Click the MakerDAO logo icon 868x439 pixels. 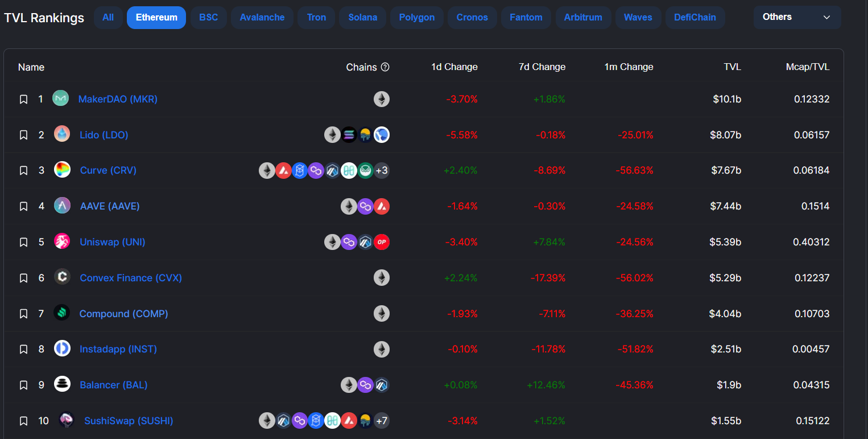pos(60,99)
